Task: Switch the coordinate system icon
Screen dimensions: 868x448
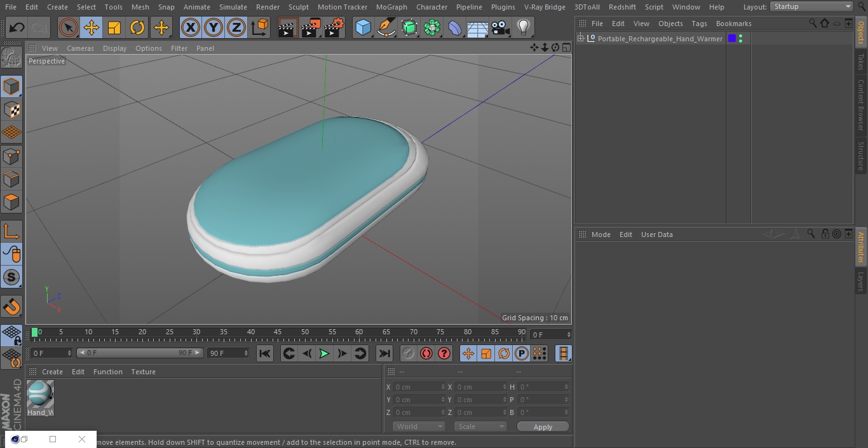Action: pyautogui.click(x=260, y=28)
